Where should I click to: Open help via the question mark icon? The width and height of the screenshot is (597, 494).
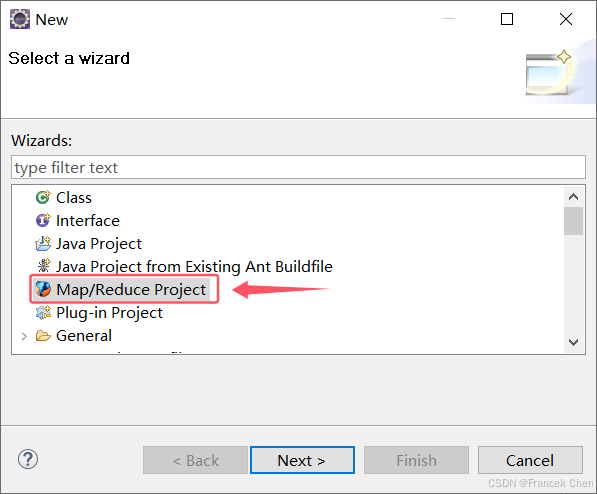click(x=28, y=459)
